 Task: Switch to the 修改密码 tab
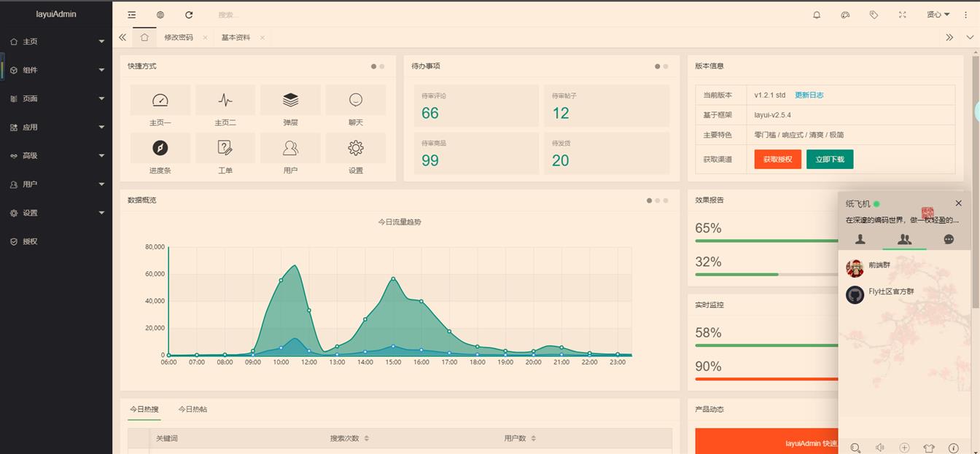coord(179,37)
